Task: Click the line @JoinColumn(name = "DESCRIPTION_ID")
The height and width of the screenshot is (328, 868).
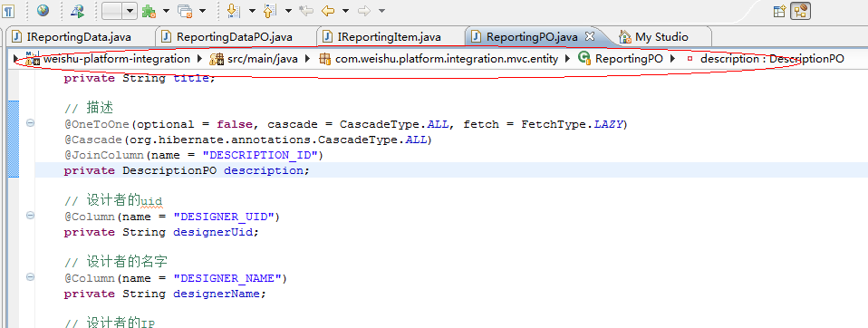Action: point(193,155)
